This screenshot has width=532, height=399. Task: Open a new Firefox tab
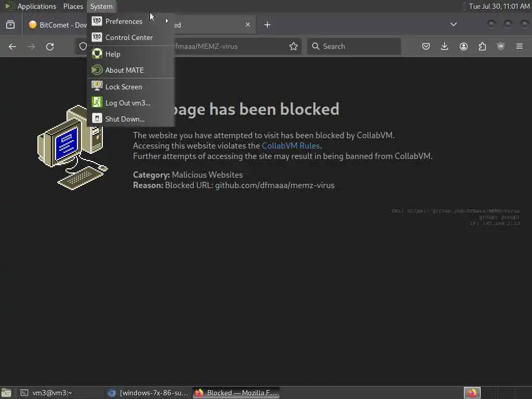tap(267, 25)
